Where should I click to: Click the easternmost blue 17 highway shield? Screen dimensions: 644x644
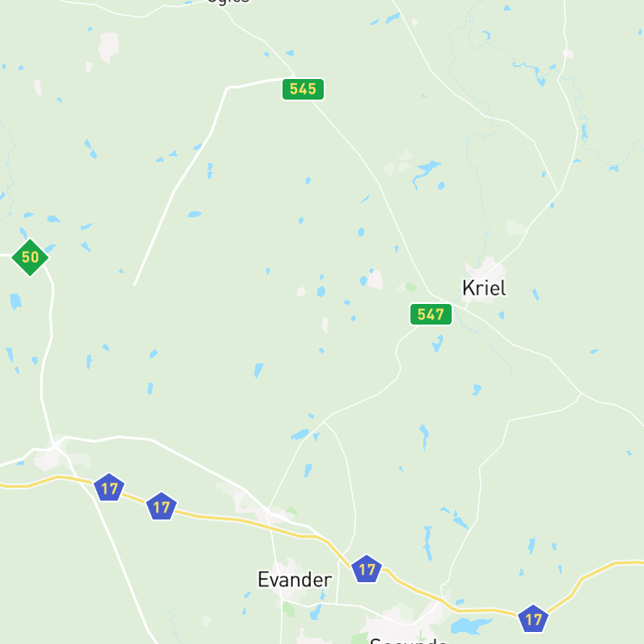click(x=533, y=618)
